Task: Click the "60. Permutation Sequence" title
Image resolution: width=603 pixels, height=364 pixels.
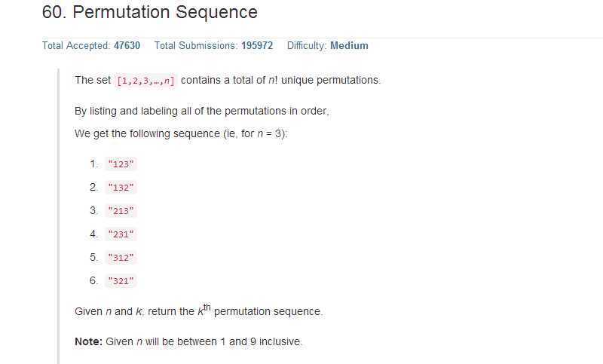Action: [x=150, y=13]
